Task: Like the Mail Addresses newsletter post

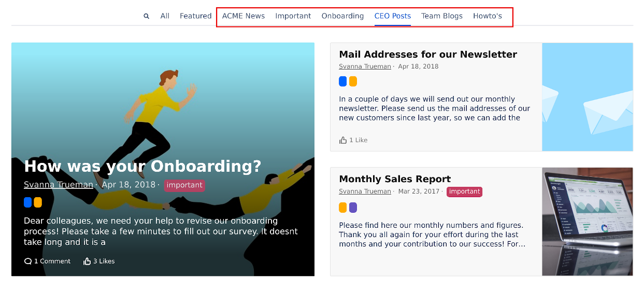Action: [x=343, y=140]
